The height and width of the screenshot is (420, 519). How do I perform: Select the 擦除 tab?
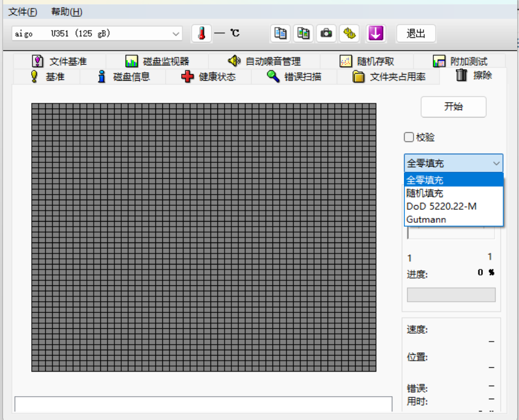[473, 75]
